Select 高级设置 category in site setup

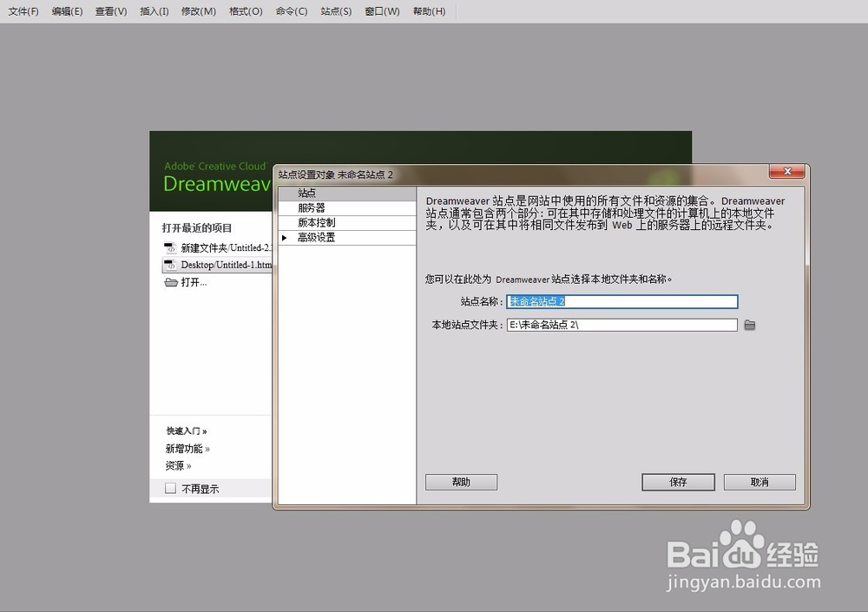[347, 238]
